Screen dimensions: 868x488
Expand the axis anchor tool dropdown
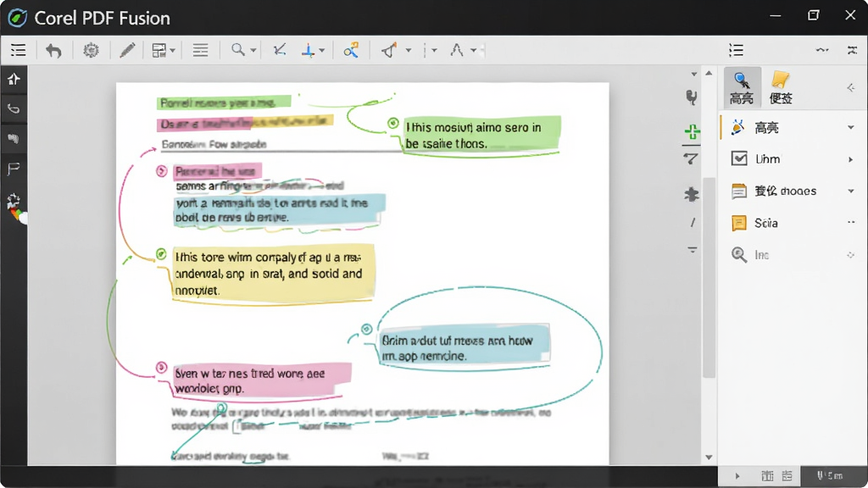tap(321, 51)
